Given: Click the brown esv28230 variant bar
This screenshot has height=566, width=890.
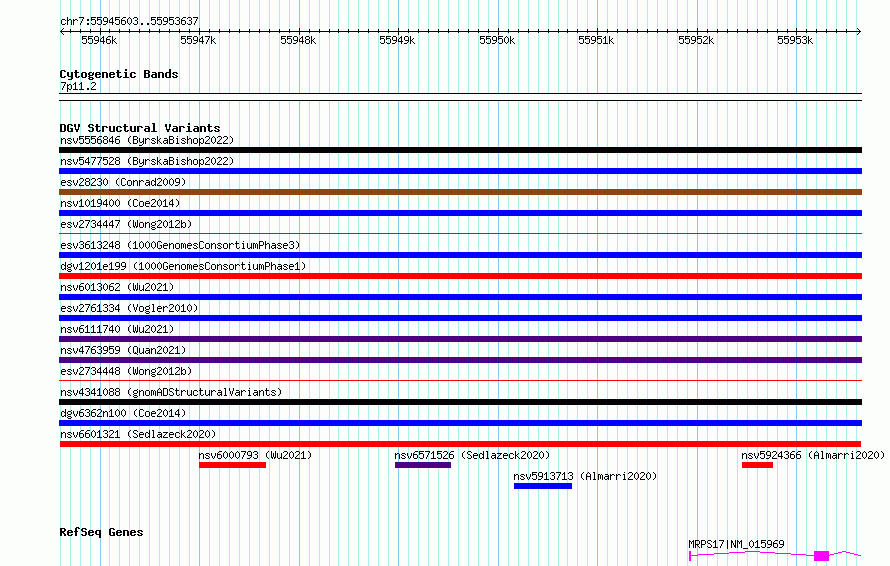Looking at the screenshot, I should (x=460, y=192).
